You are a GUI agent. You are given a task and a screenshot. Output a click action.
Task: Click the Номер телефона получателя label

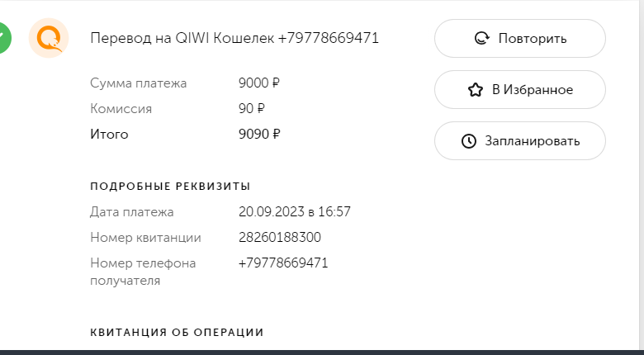[143, 272]
